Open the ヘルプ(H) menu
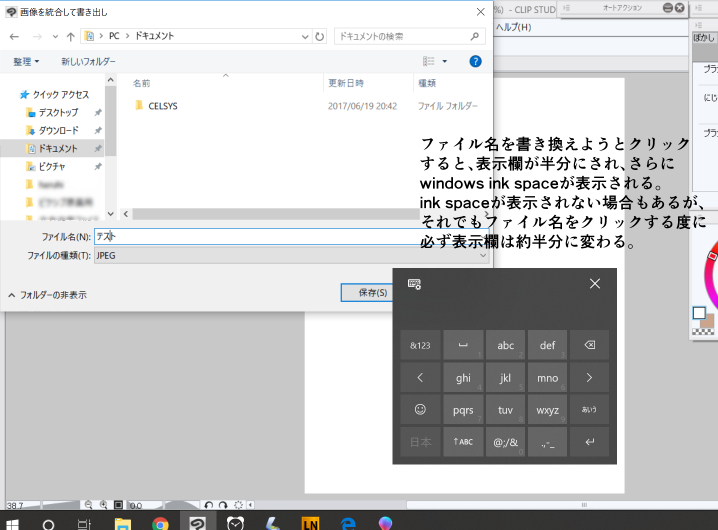This screenshot has width=718, height=530. click(x=512, y=26)
